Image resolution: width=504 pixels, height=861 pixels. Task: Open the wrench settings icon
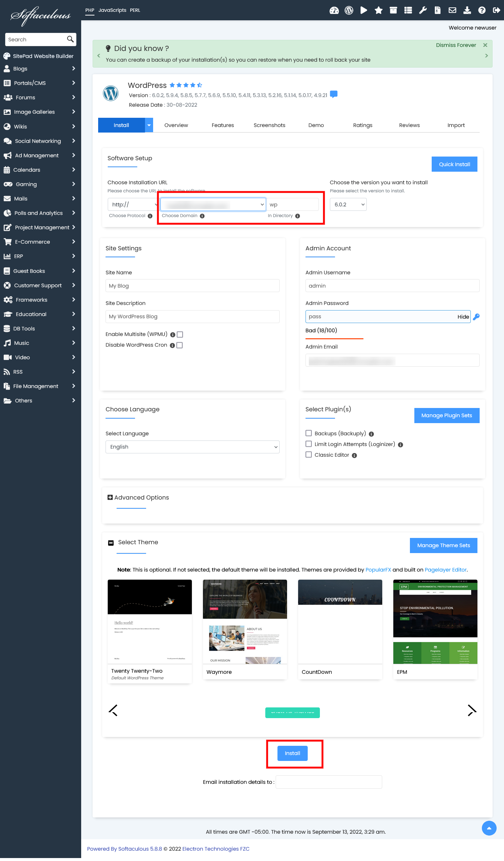(x=423, y=10)
